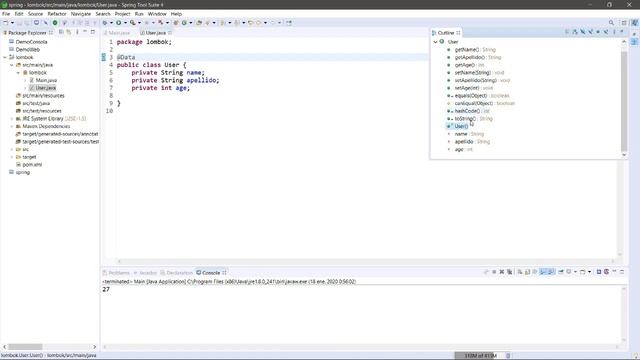This screenshot has height=360, width=640.
Task: Open the File menu
Action: click(x=6, y=14)
